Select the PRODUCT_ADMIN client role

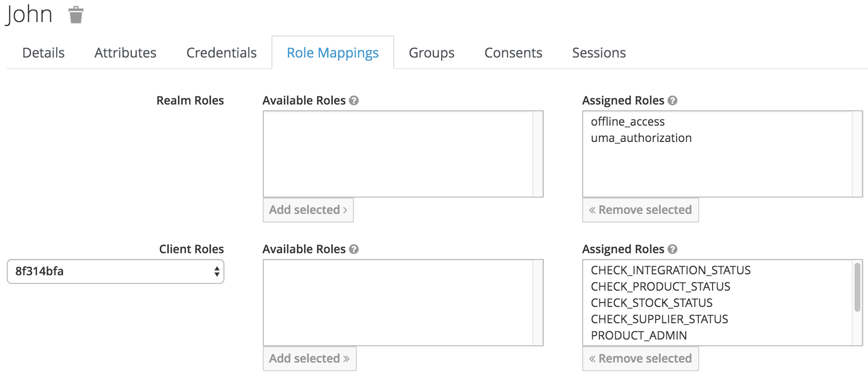(x=639, y=336)
